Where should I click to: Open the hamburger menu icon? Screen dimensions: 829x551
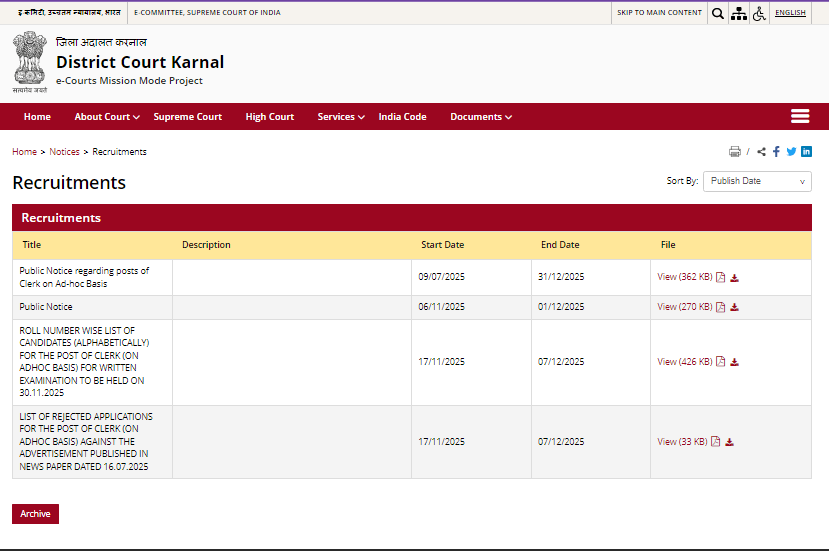800,116
